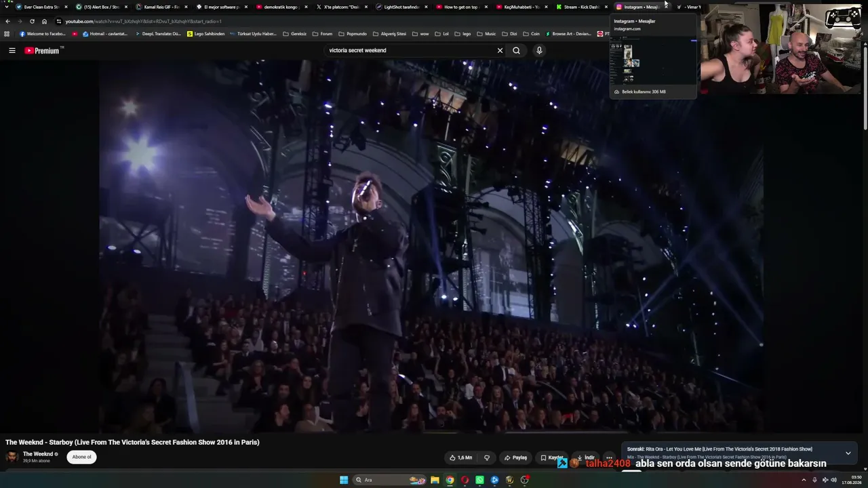Open the taskbar volume speaker icon
This screenshot has height=488, width=868.
click(x=833, y=480)
